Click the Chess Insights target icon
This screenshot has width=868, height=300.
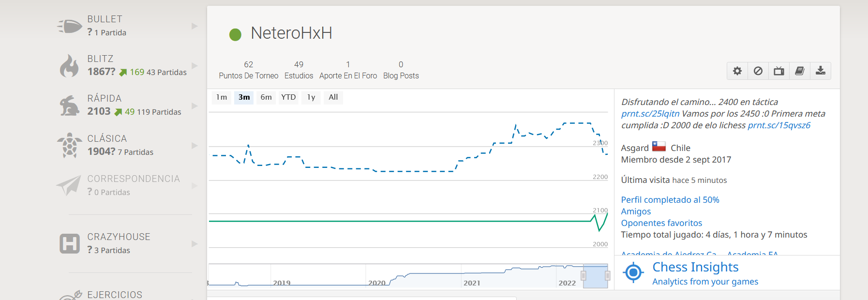633,273
